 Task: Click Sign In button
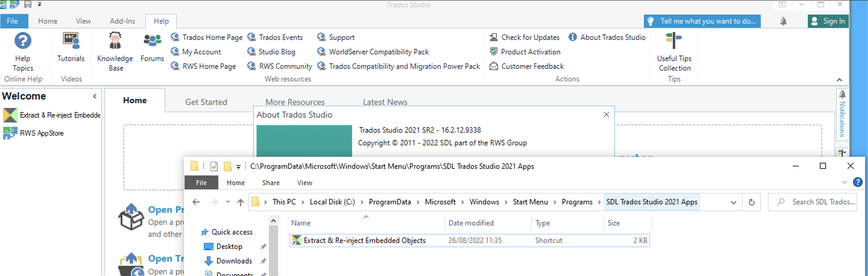coord(828,21)
